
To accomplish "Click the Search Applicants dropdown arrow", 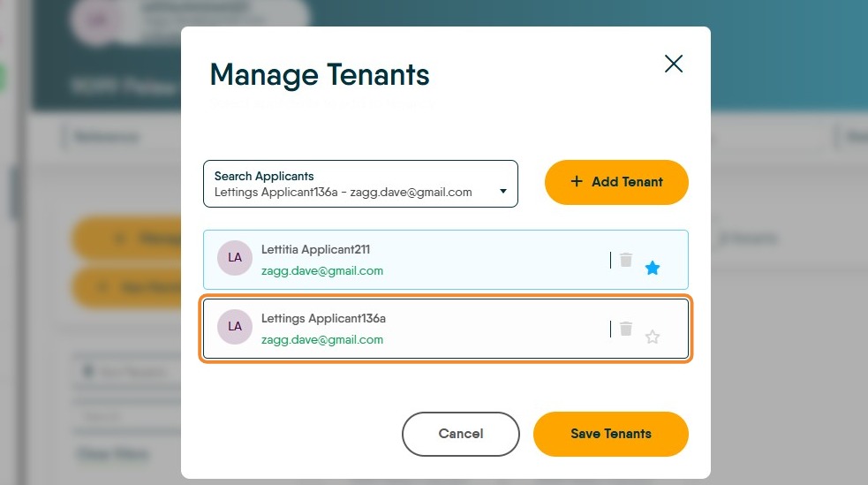I will click(503, 192).
